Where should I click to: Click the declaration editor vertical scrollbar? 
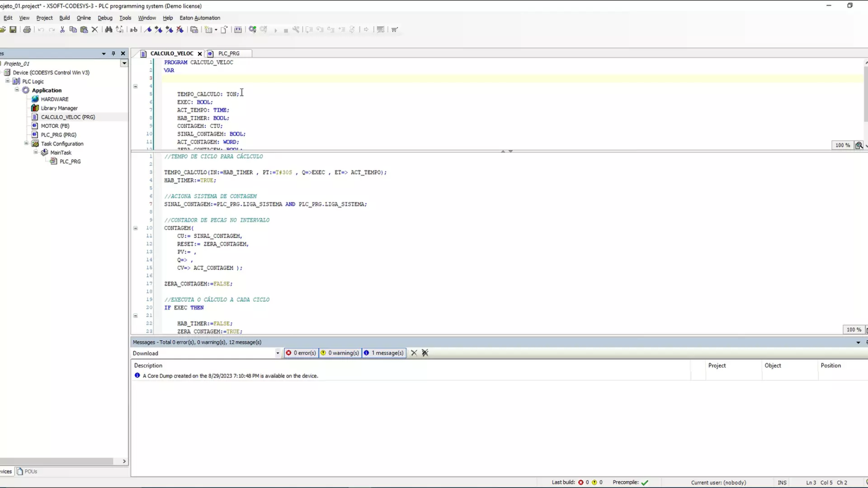pos(866,94)
